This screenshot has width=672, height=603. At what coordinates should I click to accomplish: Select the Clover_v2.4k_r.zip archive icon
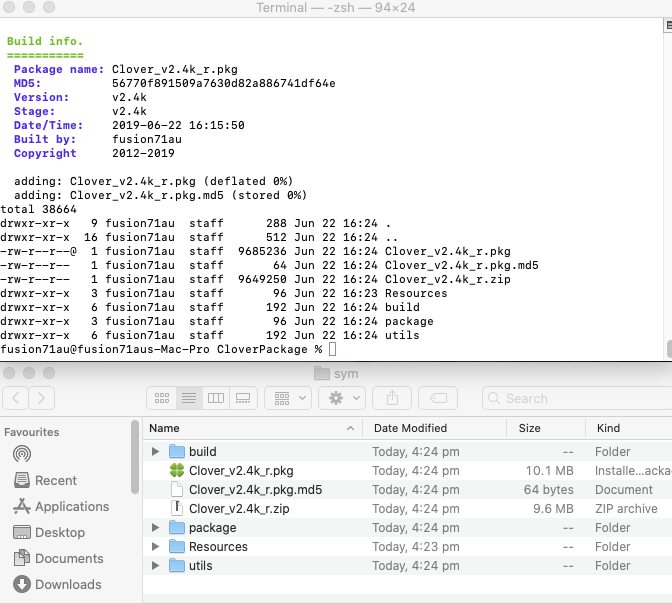pyautogui.click(x=177, y=508)
